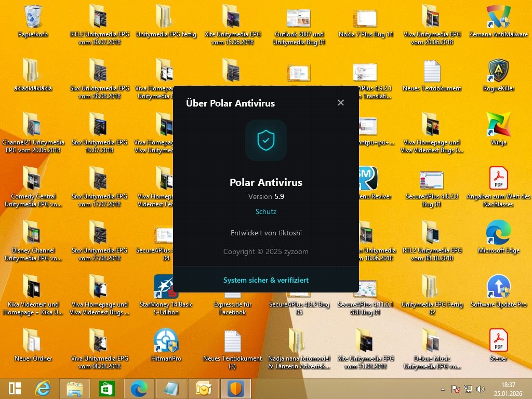Click the Polar Antivirus shield logo
Viewport: 532px width, 399px height.
tap(266, 140)
